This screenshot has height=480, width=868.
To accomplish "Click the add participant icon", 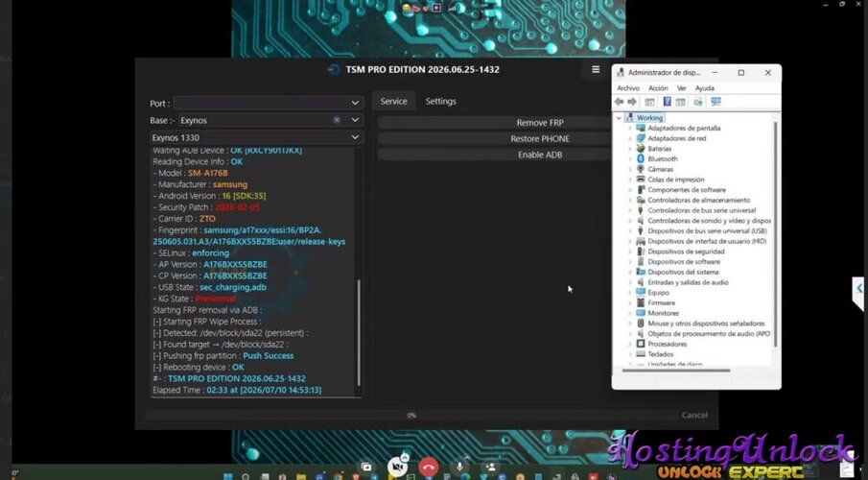I will pyautogui.click(x=490, y=468).
